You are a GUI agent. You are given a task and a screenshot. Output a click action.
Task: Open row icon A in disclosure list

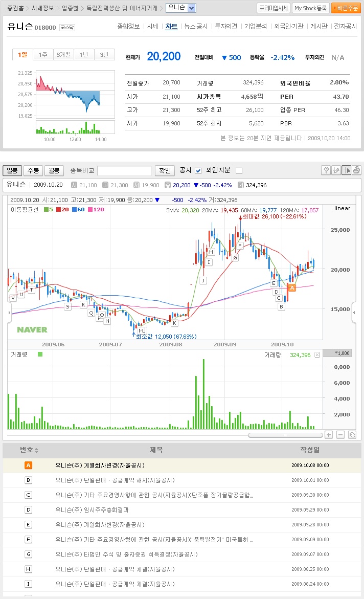pyautogui.click(x=28, y=465)
